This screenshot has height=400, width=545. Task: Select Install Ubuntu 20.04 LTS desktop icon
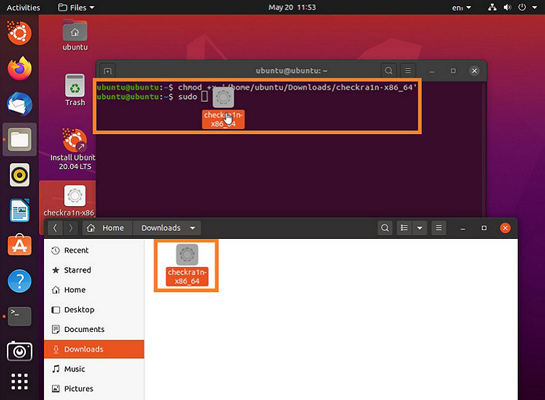tap(73, 149)
